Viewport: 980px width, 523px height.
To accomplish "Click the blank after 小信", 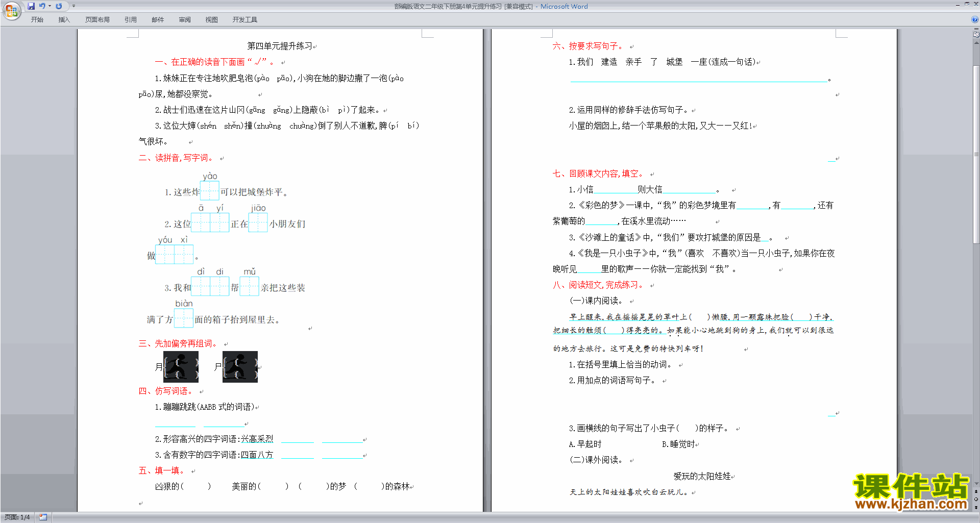I will coord(615,190).
